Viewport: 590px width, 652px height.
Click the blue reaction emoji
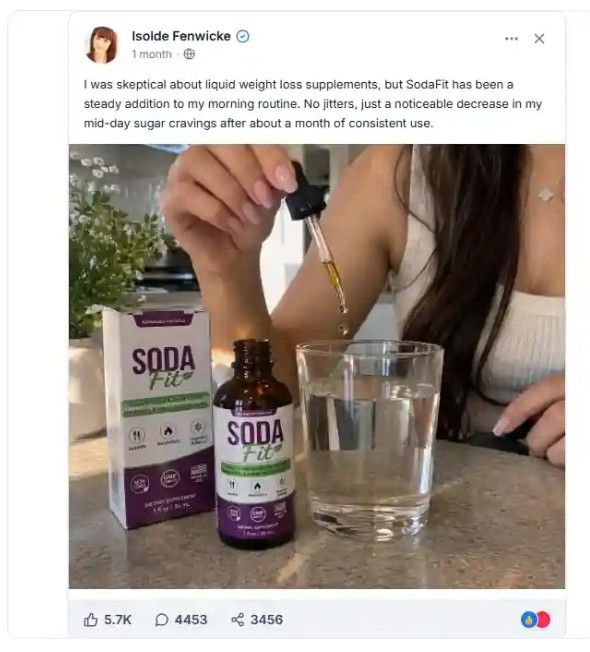[529, 620]
